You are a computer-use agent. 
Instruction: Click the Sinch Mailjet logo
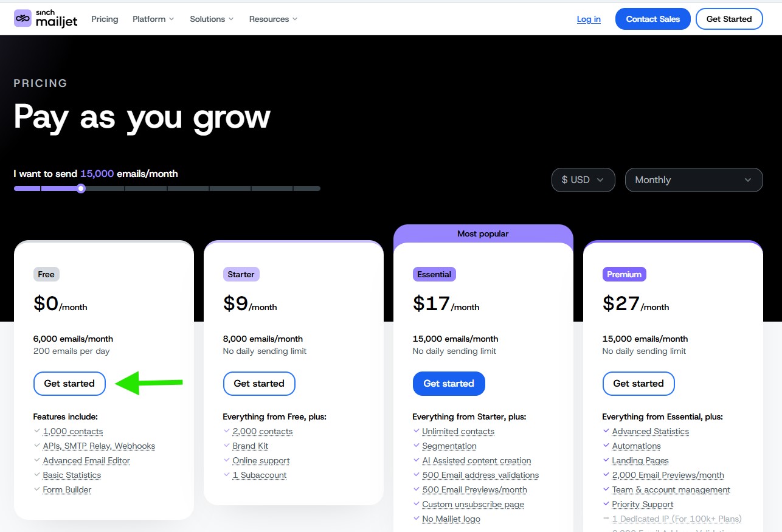click(x=47, y=19)
